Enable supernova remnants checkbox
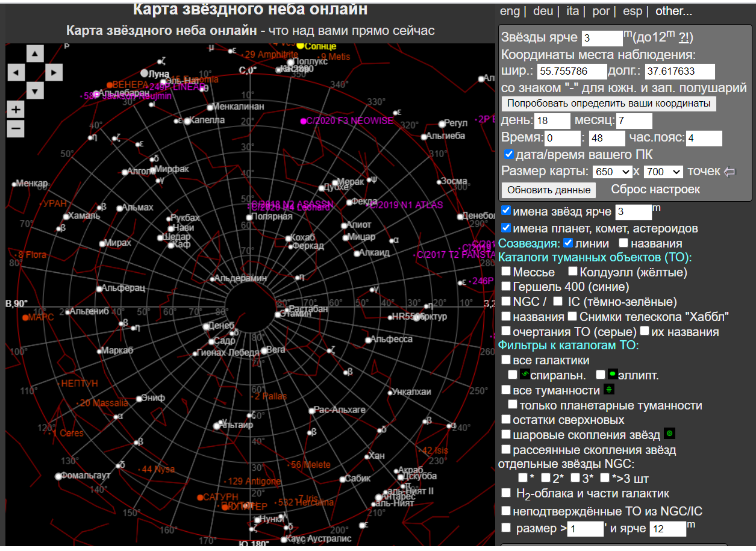The height and width of the screenshot is (551, 756). coord(506,419)
